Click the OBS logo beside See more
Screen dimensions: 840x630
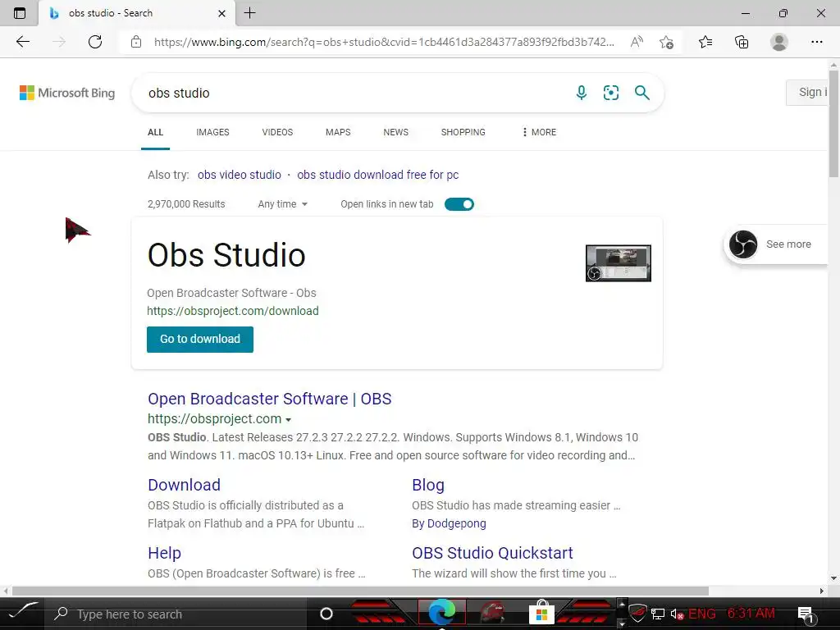coord(743,244)
